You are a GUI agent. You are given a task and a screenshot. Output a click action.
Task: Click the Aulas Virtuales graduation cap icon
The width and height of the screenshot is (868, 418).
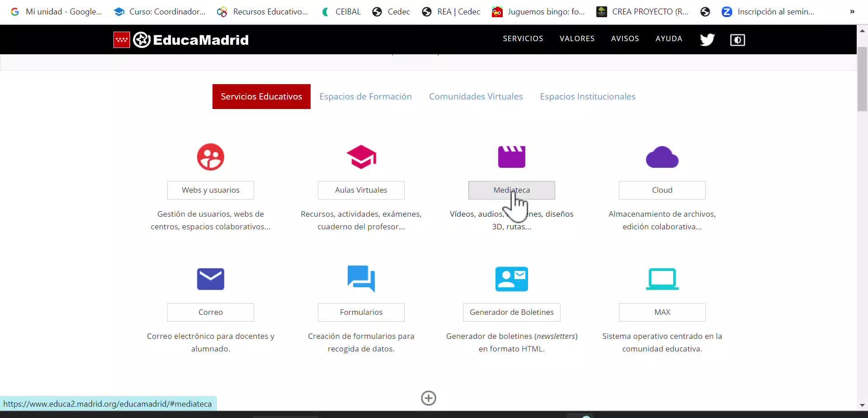pyautogui.click(x=361, y=157)
